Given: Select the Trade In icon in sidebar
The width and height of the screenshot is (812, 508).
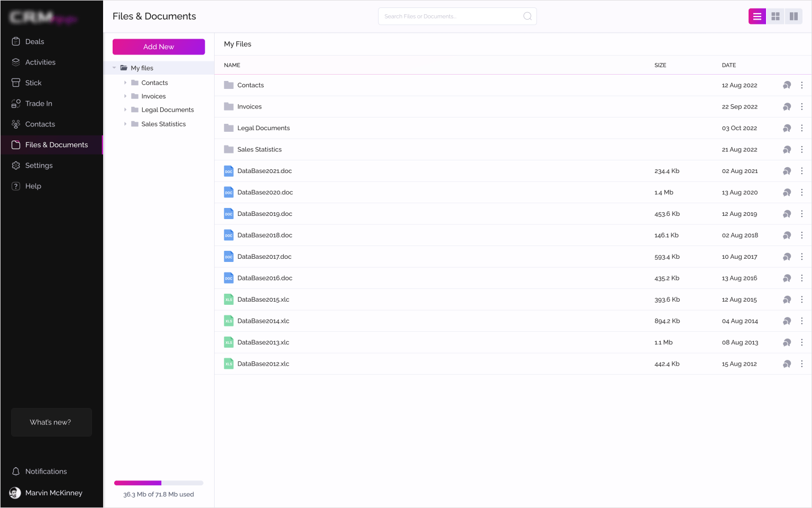Looking at the screenshot, I should tap(15, 103).
